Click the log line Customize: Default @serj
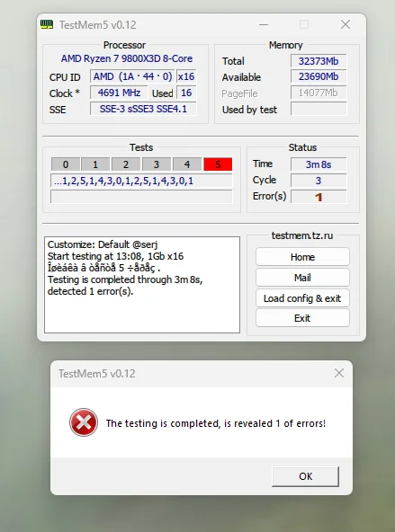Viewport: 395px width, 532px height. (103, 244)
